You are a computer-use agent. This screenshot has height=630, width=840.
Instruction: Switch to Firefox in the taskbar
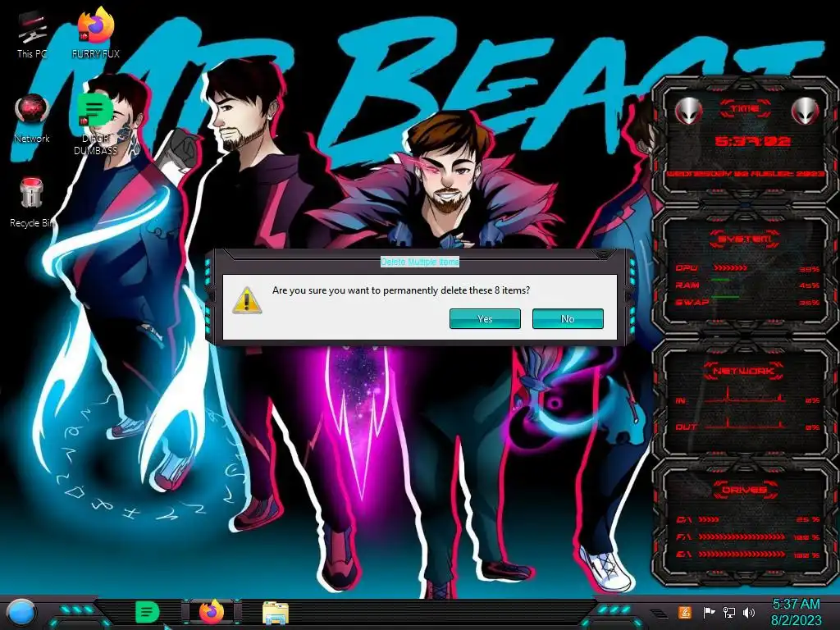(212, 612)
